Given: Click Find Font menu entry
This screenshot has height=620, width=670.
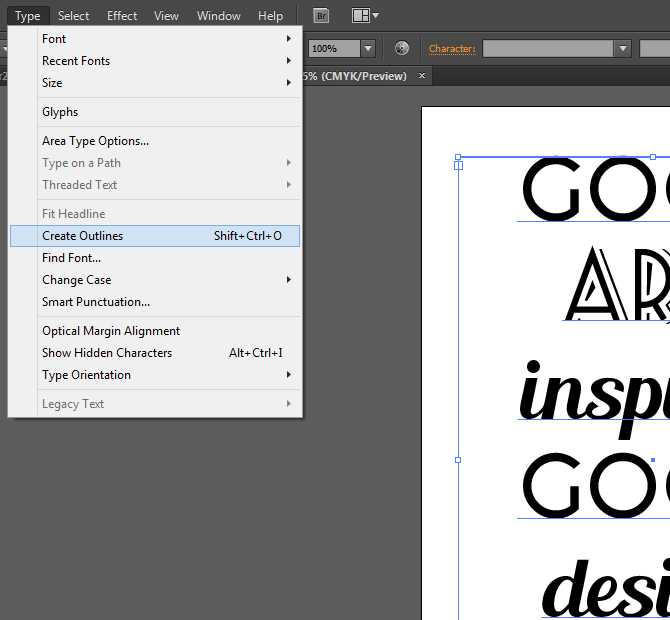Looking at the screenshot, I should pos(71,258).
